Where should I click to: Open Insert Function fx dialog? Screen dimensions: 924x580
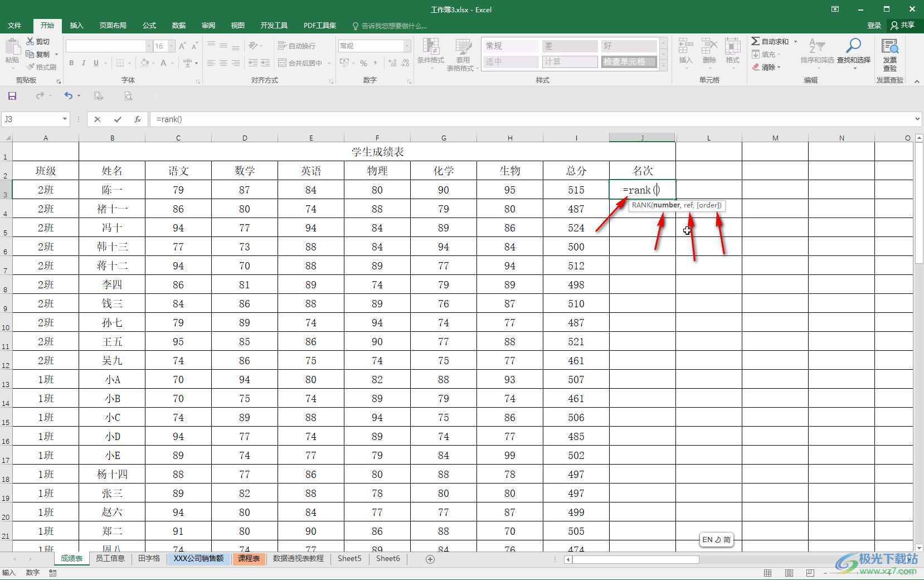[137, 119]
